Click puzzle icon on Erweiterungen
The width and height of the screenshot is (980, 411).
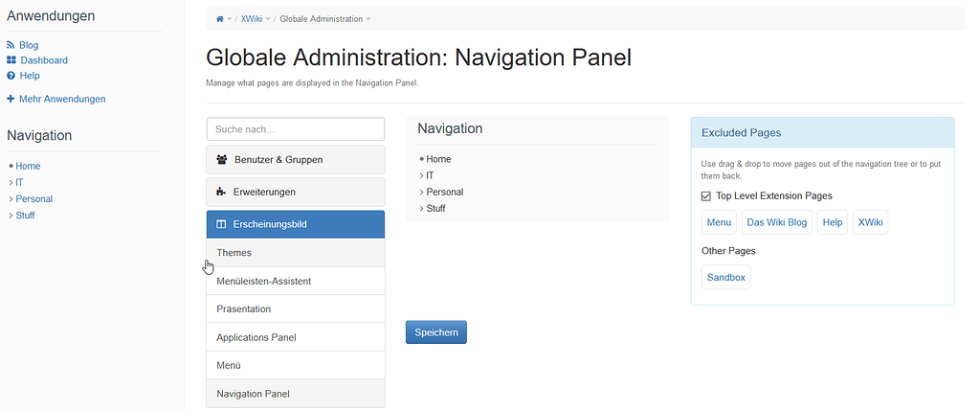point(221,192)
